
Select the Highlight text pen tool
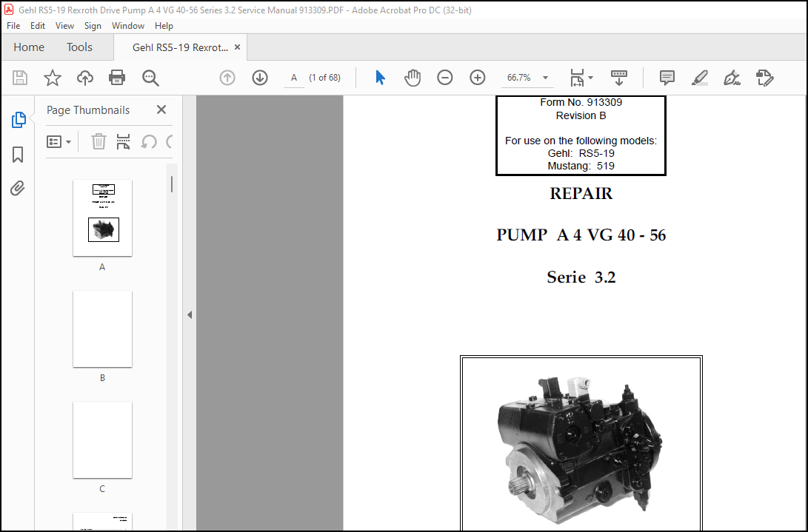point(699,78)
